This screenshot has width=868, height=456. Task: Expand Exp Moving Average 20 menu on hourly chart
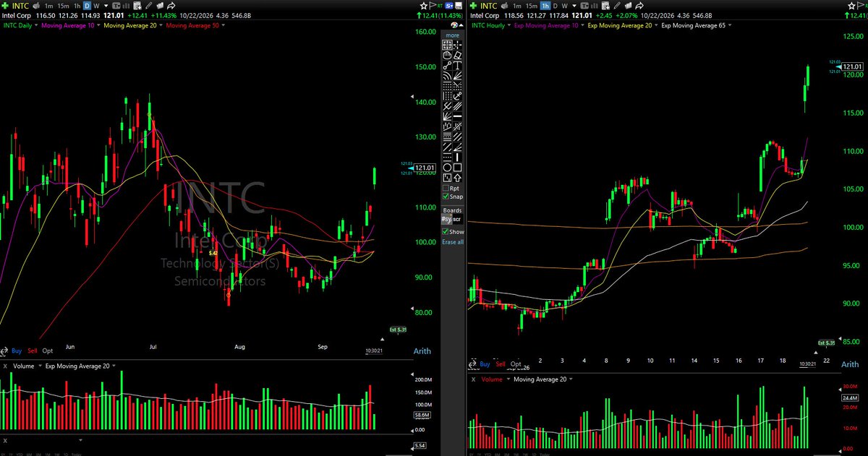(656, 25)
